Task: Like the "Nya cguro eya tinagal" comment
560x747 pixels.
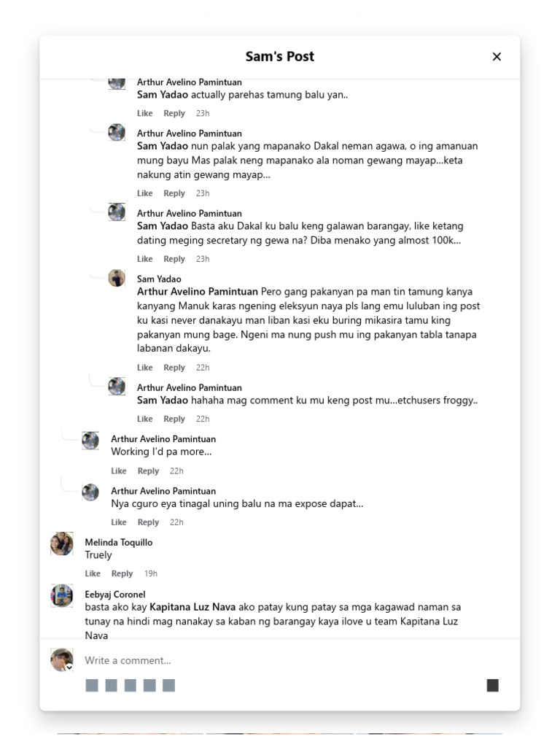Action: click(x=119, y=522)
